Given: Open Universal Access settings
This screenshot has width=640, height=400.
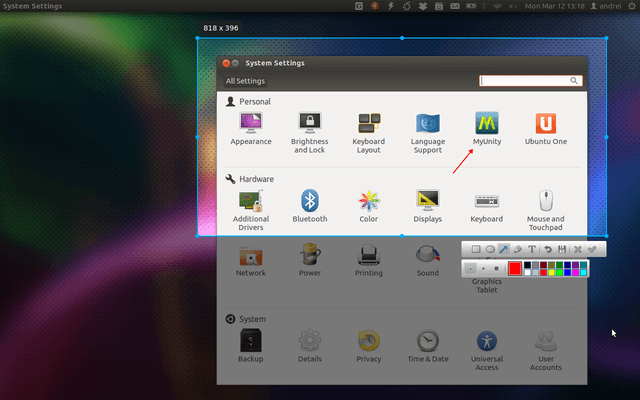Looking at the screenshot, I should coord(487,350).
